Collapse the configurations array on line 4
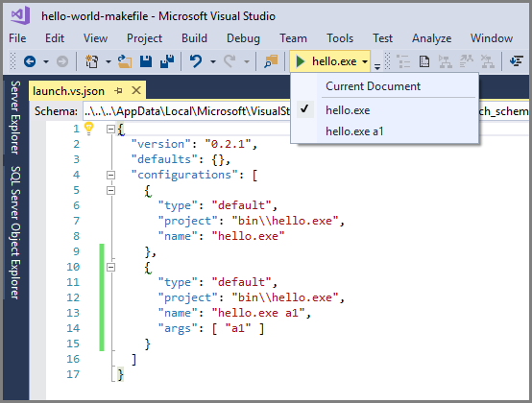 (110, 175)
